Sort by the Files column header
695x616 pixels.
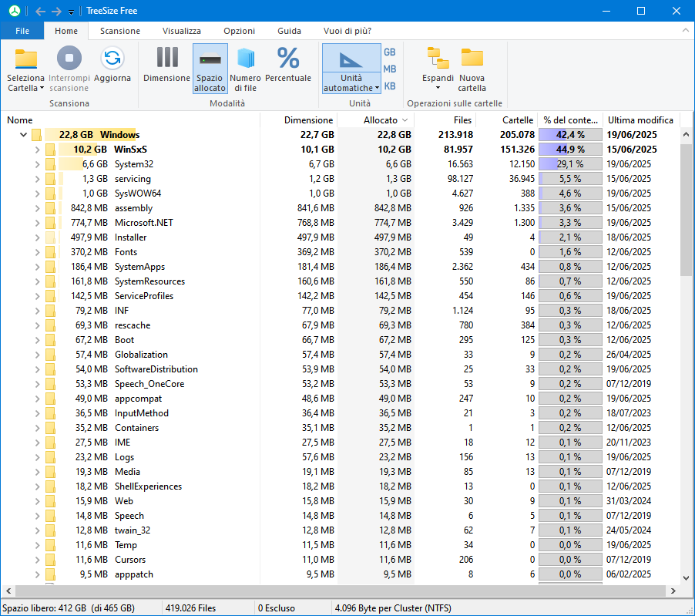pos(445,120)
